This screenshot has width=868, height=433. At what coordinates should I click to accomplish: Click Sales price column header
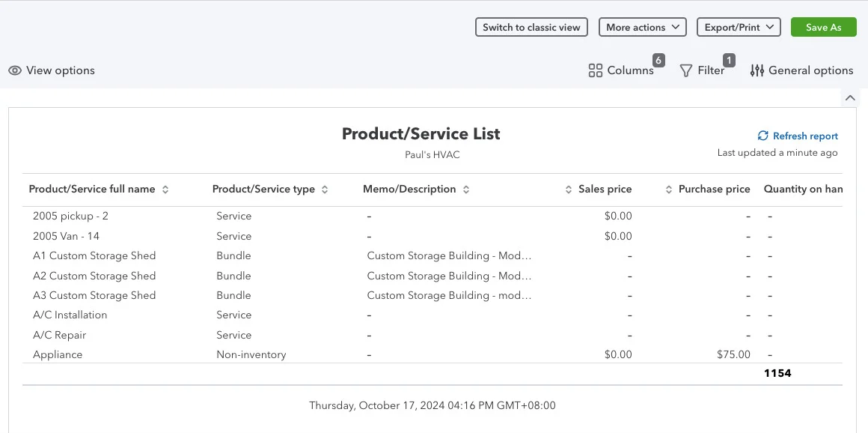click(x=605, y=189)
